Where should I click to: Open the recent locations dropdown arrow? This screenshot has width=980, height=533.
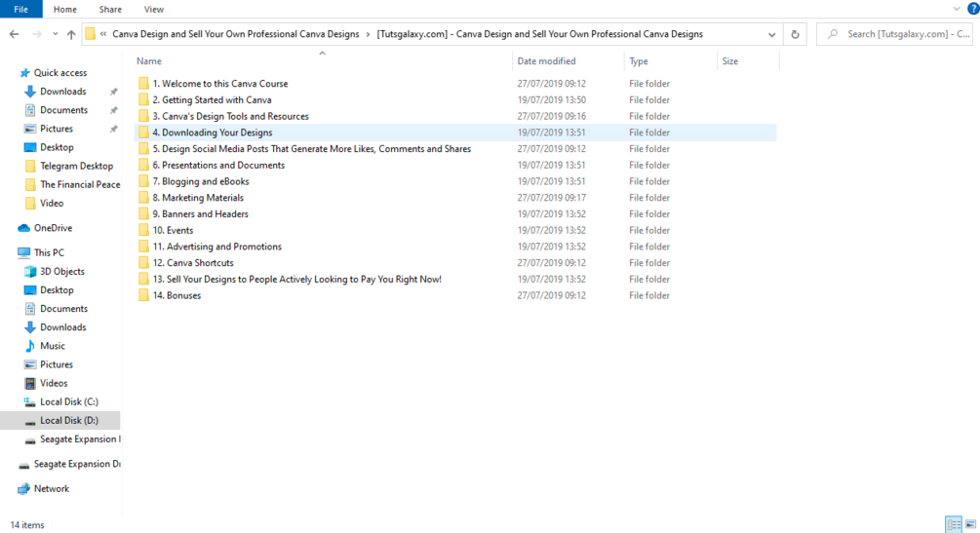55,34
